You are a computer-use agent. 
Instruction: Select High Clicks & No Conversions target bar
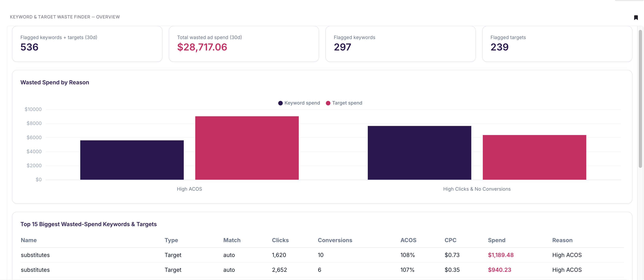[x=534, y=157]
